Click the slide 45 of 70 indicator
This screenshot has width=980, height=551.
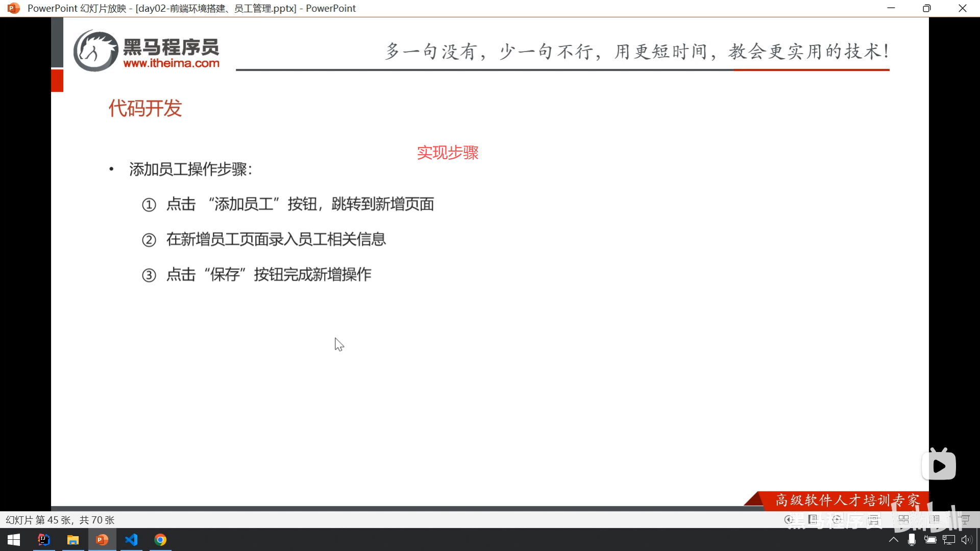[x=60, y=520]
